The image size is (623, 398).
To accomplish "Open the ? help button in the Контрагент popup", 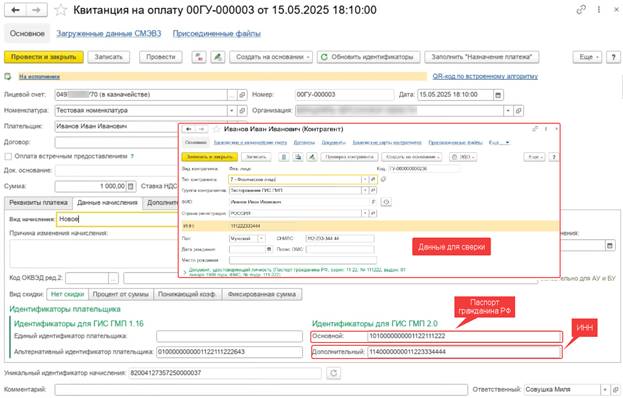I will tap(553, 157).
